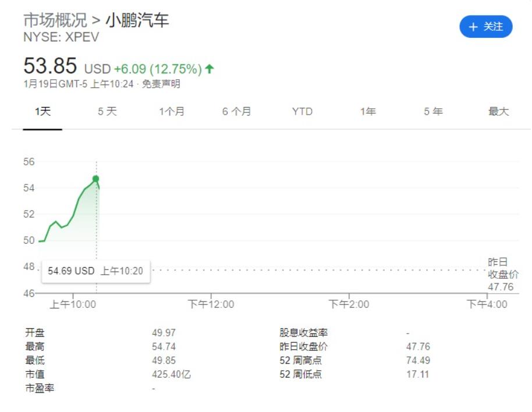
Task: Click the 市盈率 label
Action: click(40, 388)
